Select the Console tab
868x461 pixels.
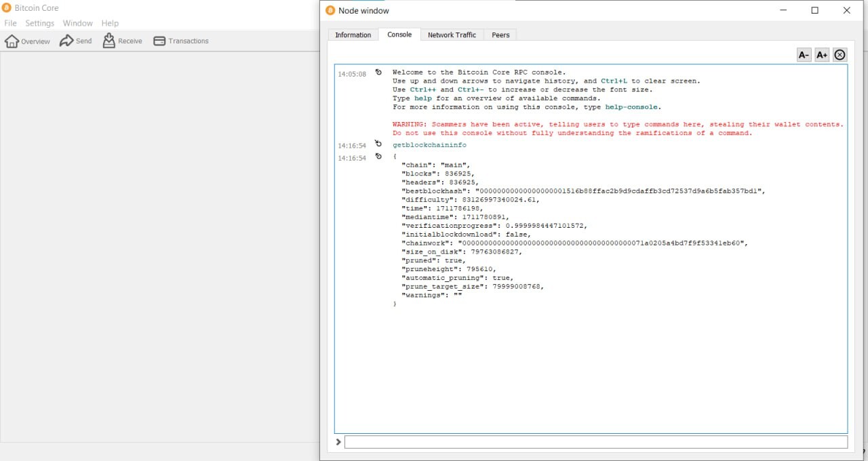click(x=399, y=34)
